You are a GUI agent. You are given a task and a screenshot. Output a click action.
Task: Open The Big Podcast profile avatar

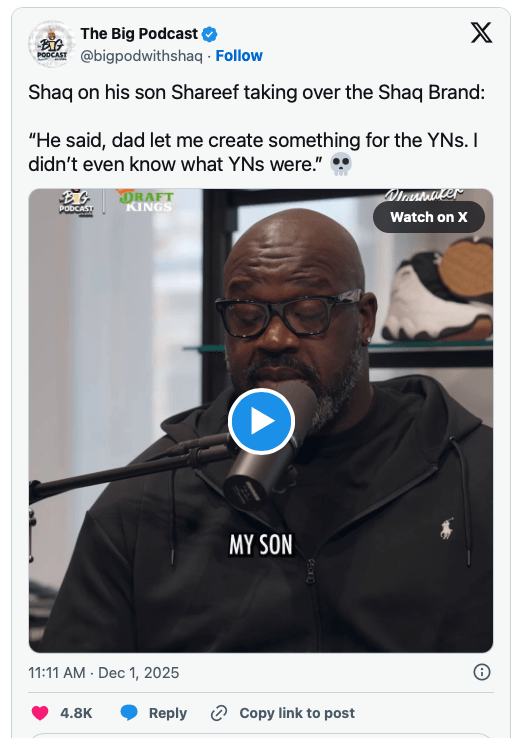(52, 44)
